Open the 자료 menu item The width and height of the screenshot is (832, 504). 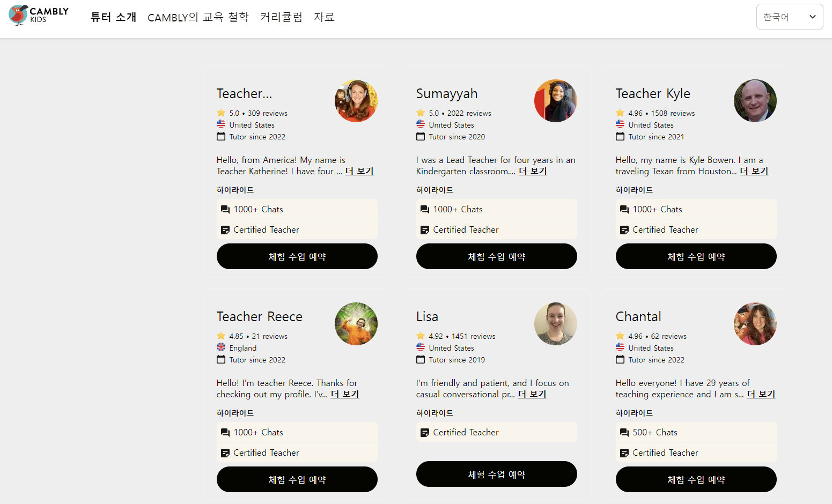pos(324,17)
